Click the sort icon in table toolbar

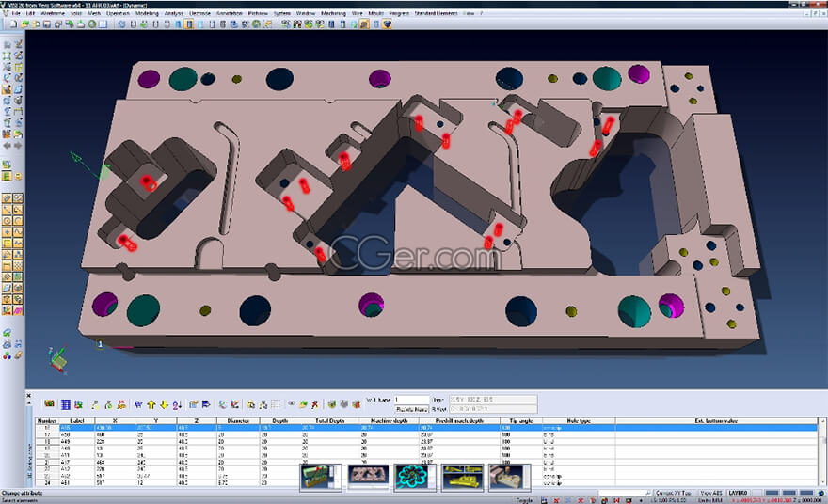177,404
